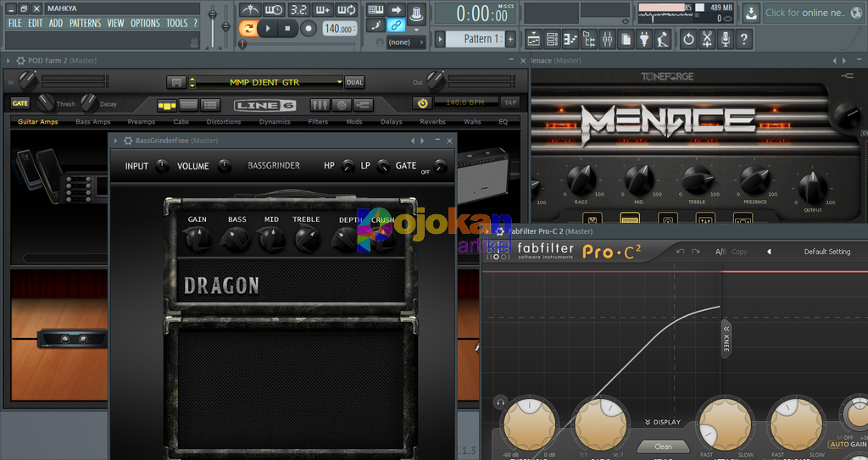Screen dimensions: 868x460
Task: Click the wait for input icon
Action: coord(274,10)
